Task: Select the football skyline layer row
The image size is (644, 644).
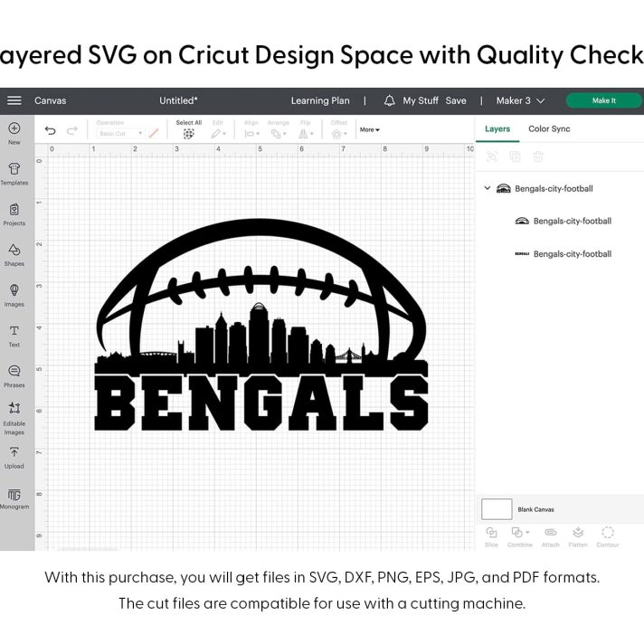Action: (563, 221)
